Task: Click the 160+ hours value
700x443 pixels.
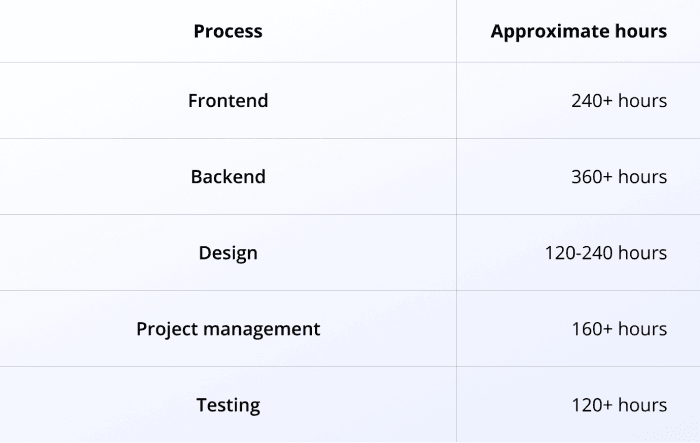Action: [619, 329]
